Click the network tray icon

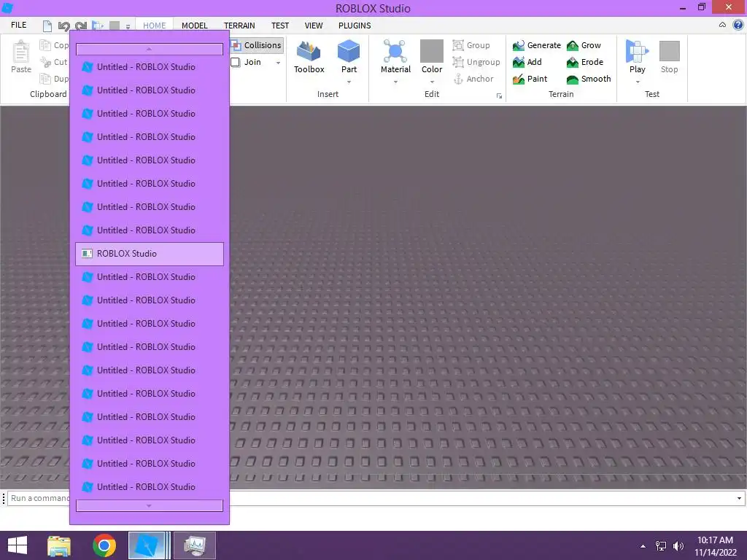click(x=661, y=546)
